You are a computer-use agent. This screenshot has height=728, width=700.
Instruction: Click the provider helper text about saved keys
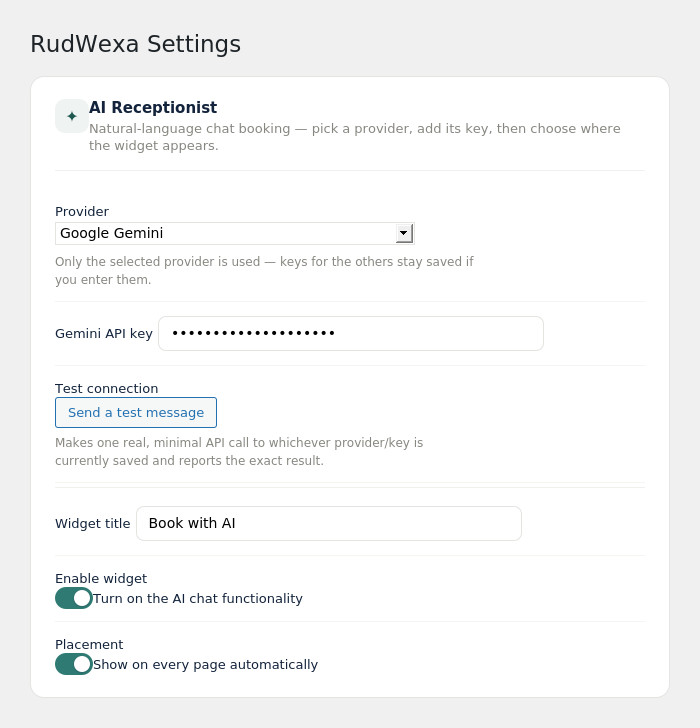tap(264, 271)
